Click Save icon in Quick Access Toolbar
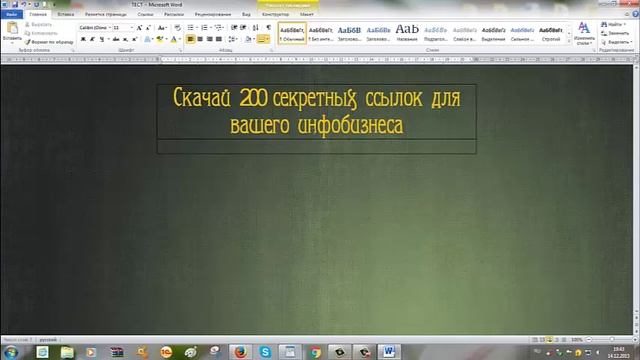 click(x=15, y=4)
